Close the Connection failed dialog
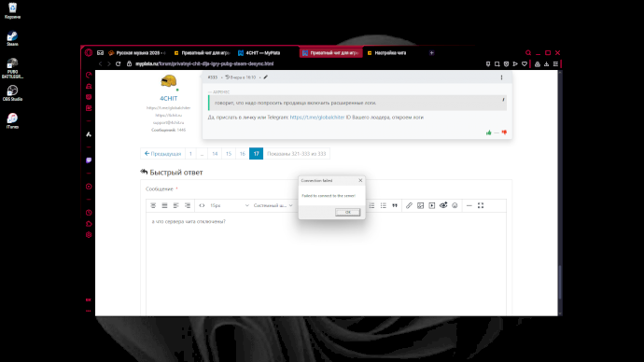Image resolution: width=644 pixels, height=362 pixels. point(360,181)
